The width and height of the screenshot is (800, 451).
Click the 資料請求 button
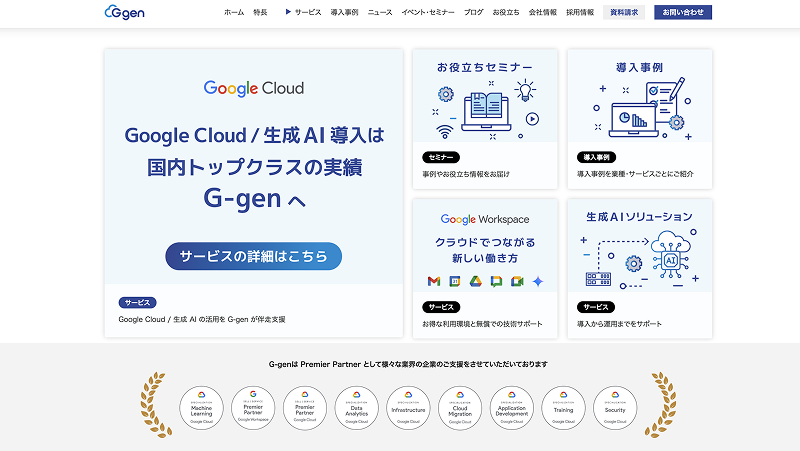(624, 12)
